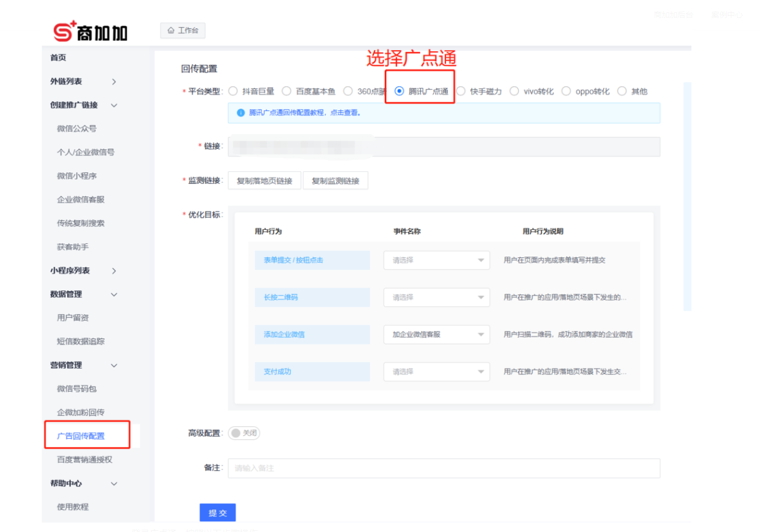Click the blue info icon in tutorial notice

(241, 113)
